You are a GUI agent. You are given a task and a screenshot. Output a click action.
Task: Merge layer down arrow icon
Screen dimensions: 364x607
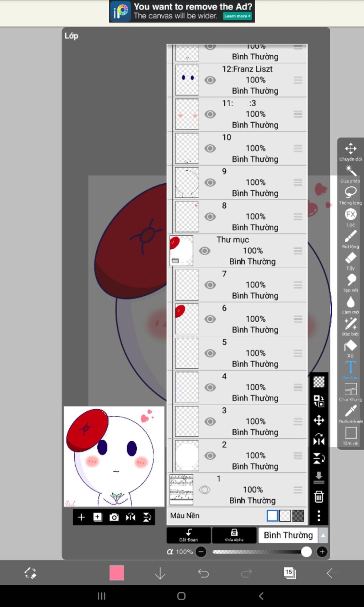319,478
